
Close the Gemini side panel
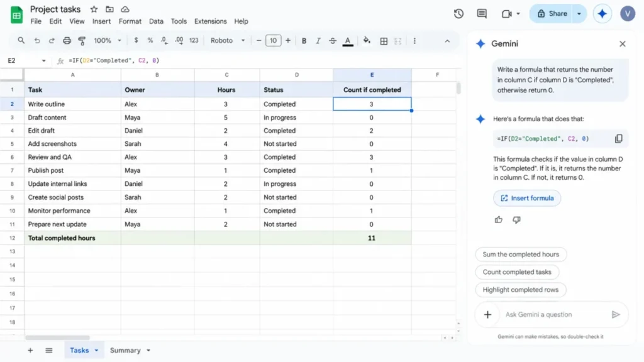[622, 43]
